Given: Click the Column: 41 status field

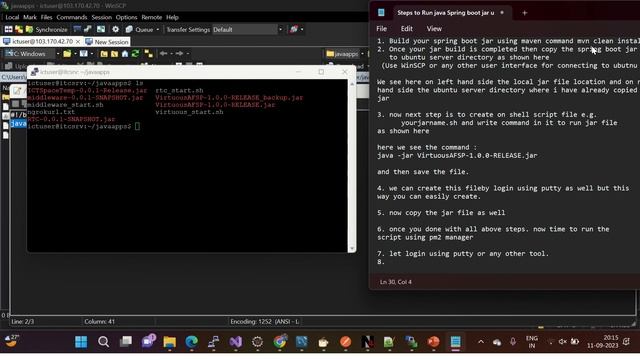Looking at the screenshot, I should (x=99, y=322).
